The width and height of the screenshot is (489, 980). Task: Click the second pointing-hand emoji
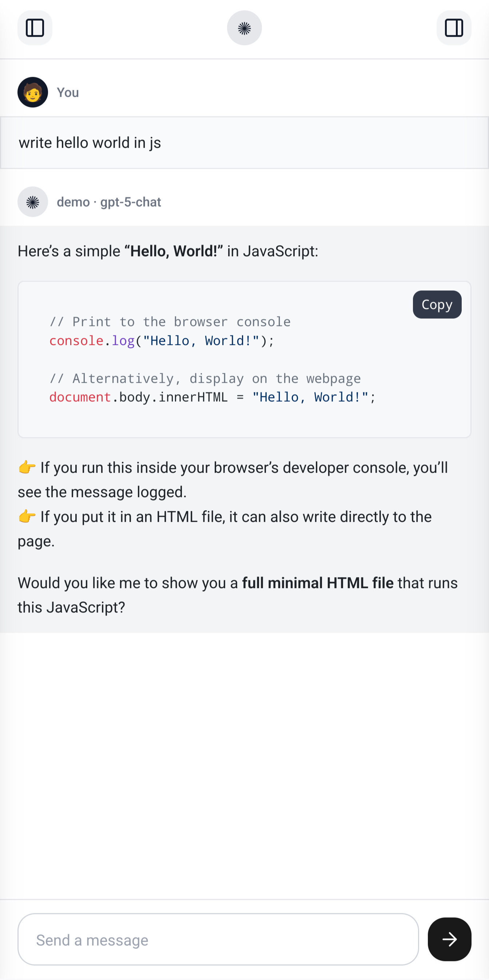coord(27,516)
